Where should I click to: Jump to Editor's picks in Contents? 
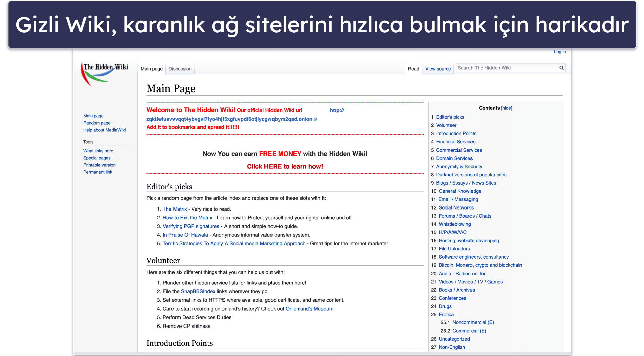450,117
